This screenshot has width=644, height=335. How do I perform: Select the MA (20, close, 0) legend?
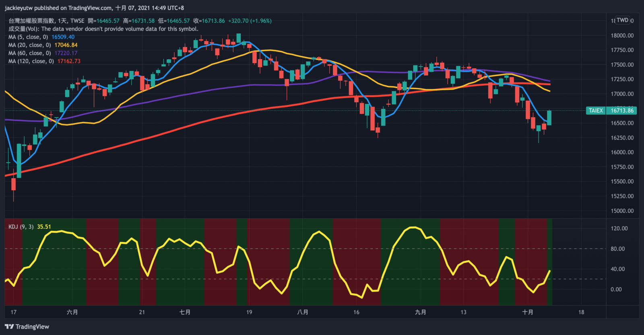point(29,45)
